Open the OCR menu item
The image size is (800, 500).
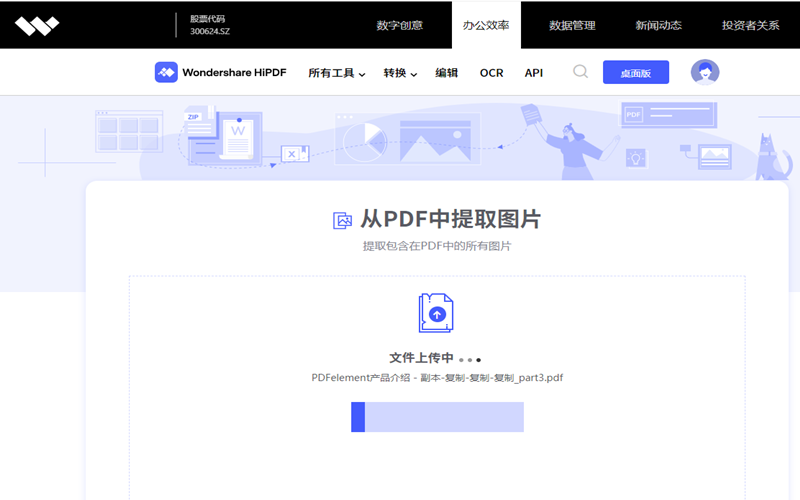tap(491, 73)
